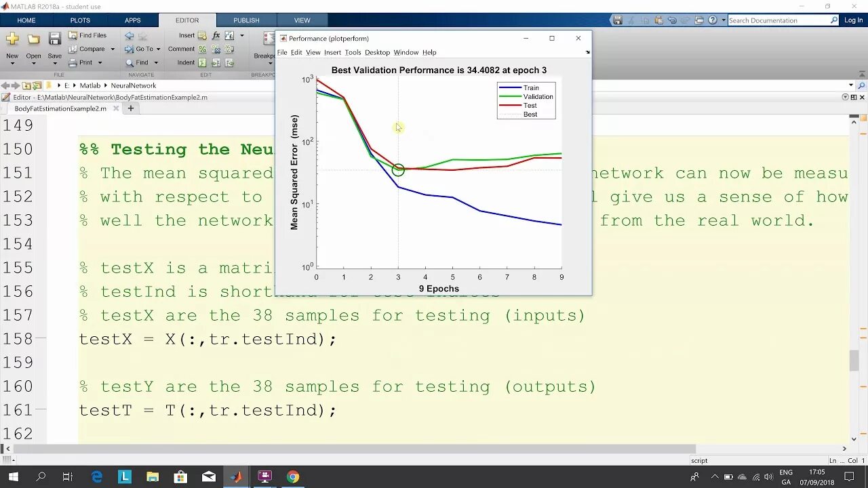Switch to the HOME tab
Viewport: 868px width, 488px height.
(x=26, y=20)
